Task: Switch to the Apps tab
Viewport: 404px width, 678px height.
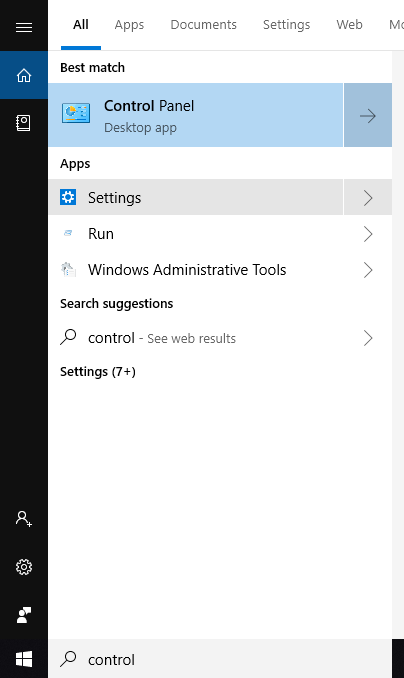Action: tap(129, 25)
